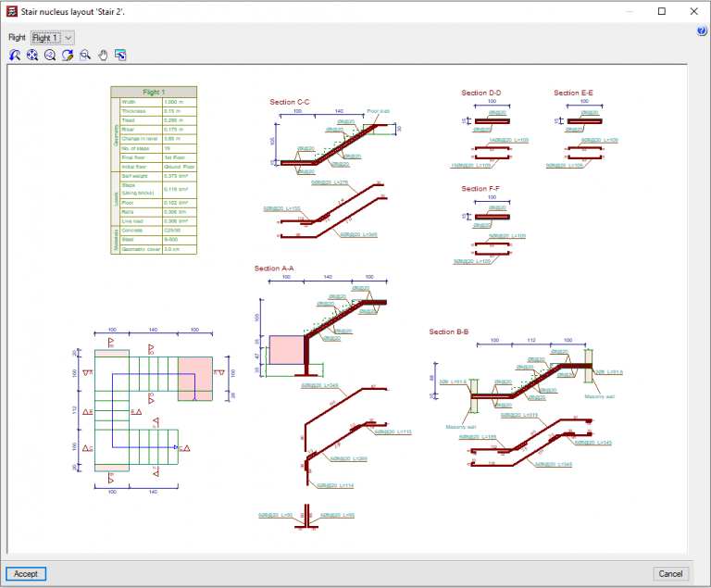Click the 'Self weight' label
This screenshot has width=711, height=588.
click(134, 176)
